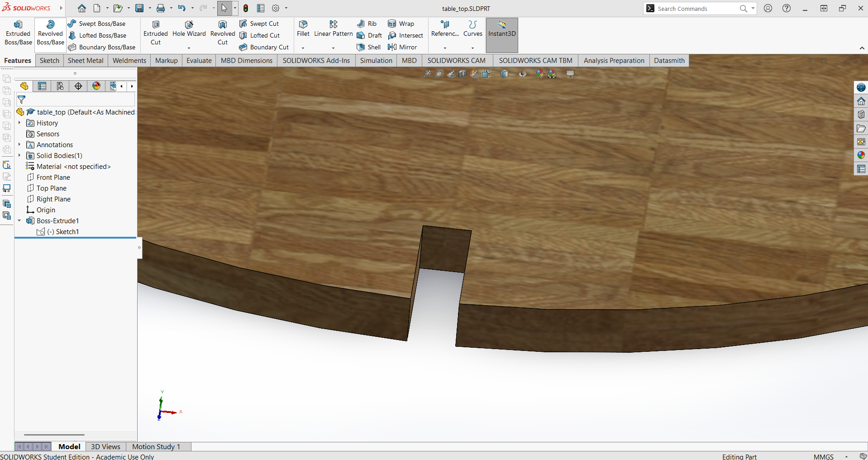
Task: Click the Draft tool
Action: pyautogui.click(x=370, y=35)
